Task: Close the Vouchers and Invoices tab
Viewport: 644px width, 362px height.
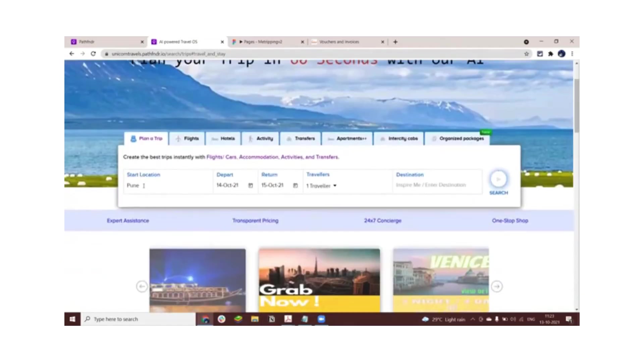Action: [382, 42]
